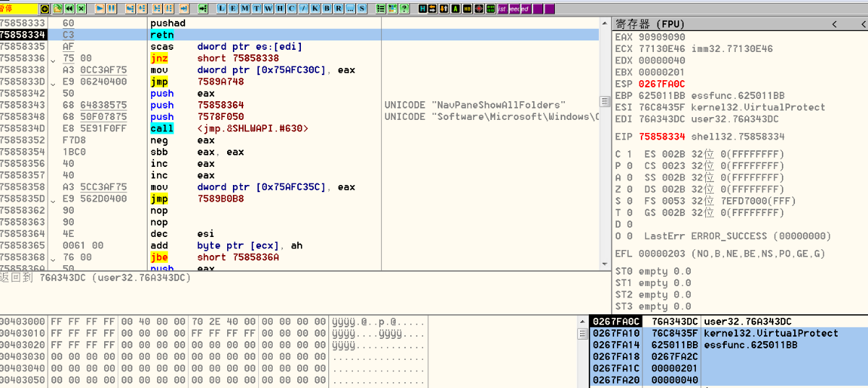This screenshot has width=868, height=388.
Task: Click the T trap flag value
Action: [x=628, y=212]
